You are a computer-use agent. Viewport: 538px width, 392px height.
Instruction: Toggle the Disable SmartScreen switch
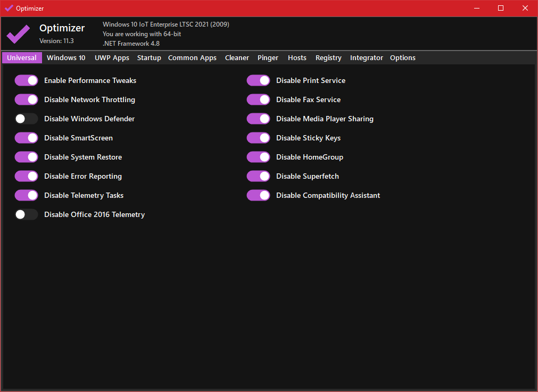26,138
